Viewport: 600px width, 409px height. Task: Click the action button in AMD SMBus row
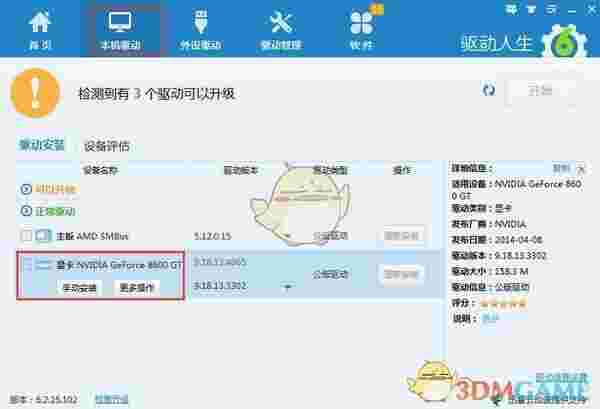click(401, 236)
